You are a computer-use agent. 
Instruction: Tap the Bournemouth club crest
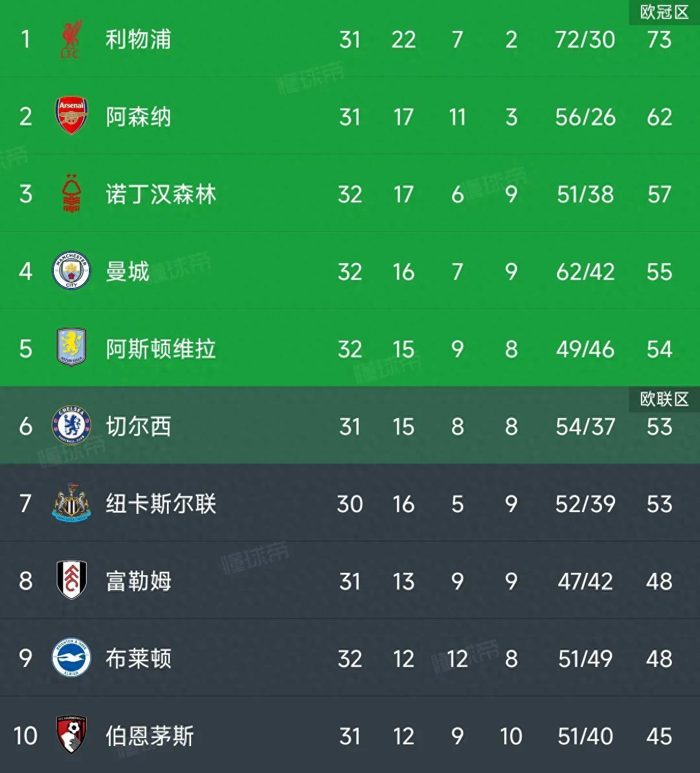[71, 735]
